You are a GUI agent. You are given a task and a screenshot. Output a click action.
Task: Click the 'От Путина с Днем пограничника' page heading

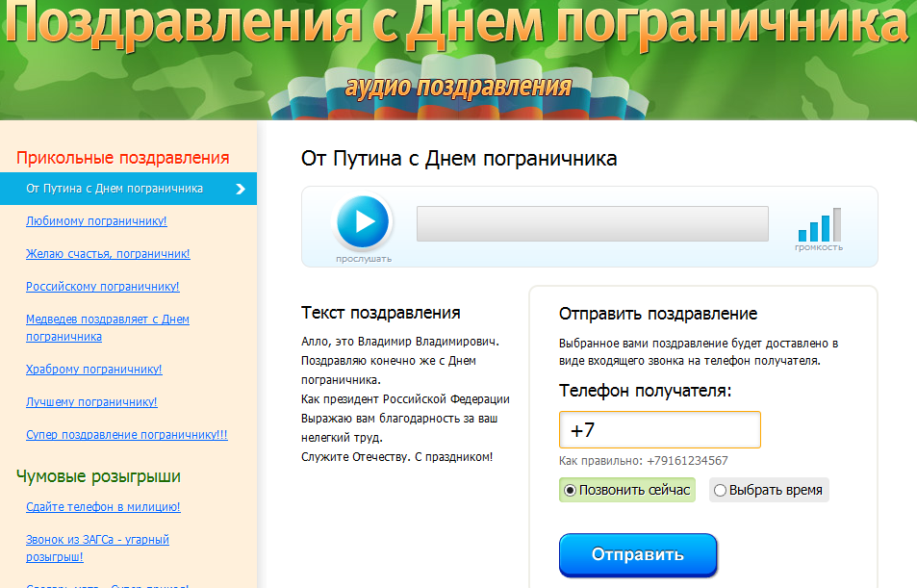click(x=459, y=159)
